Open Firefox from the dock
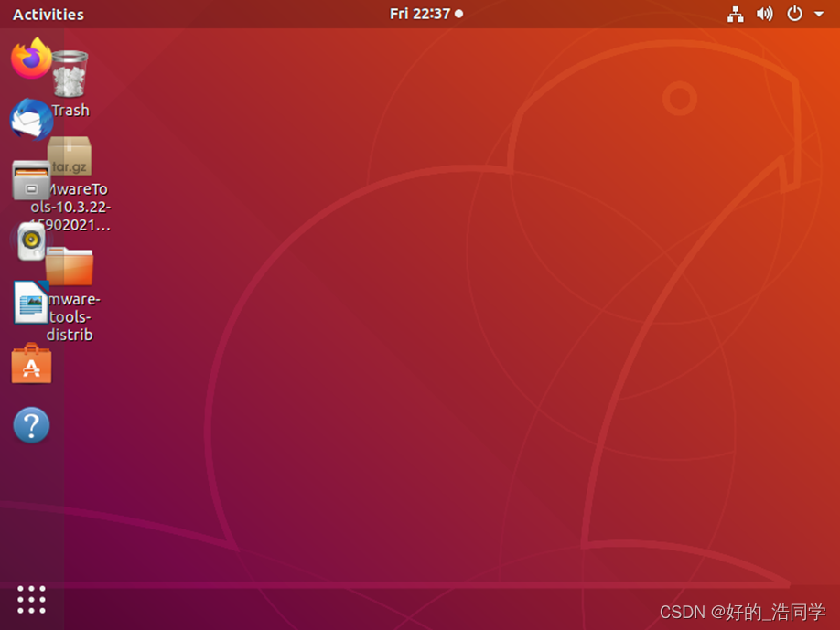This screenshot has height=630, width=840. [x=31, y=59]
